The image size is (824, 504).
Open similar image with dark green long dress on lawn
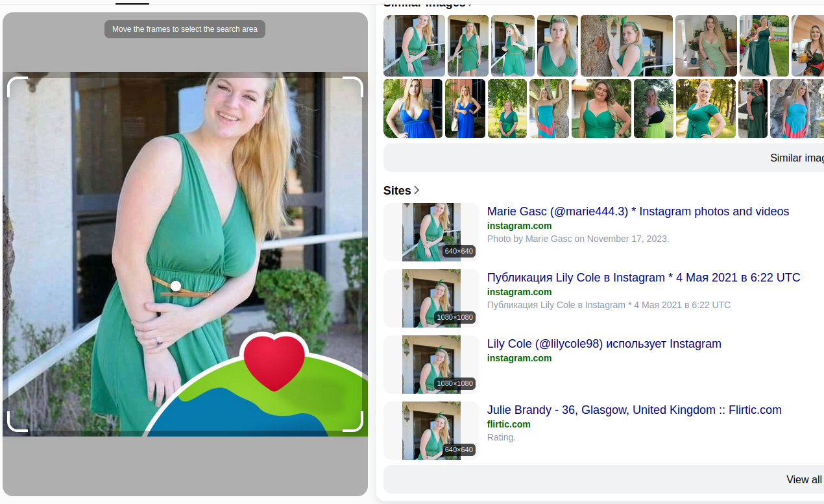[764, 45]
